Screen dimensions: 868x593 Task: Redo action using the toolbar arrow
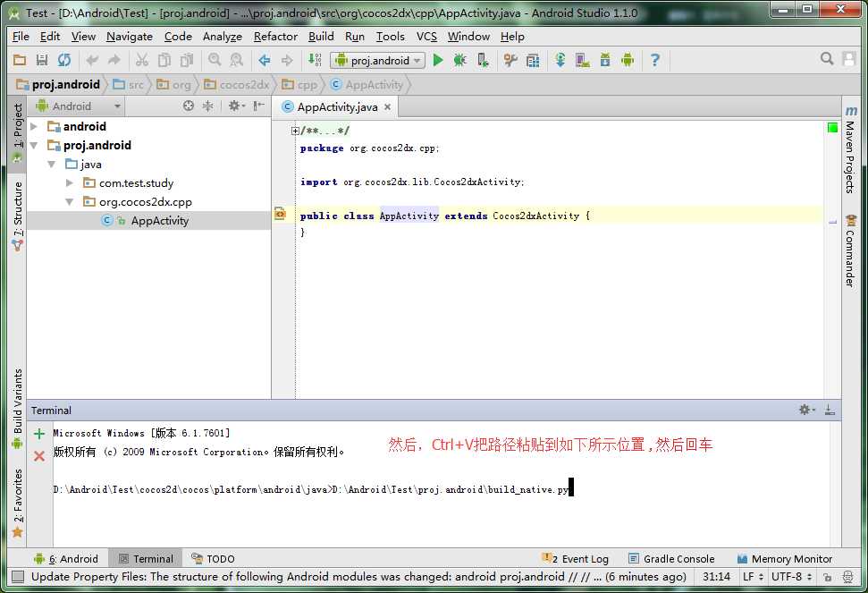coord(114,60)
